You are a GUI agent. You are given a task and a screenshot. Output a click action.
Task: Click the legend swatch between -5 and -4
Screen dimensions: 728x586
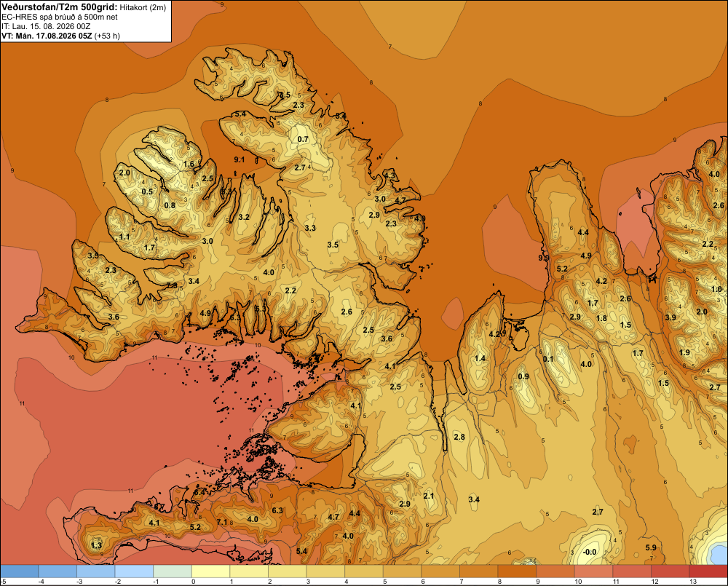[x=19, y=571]
